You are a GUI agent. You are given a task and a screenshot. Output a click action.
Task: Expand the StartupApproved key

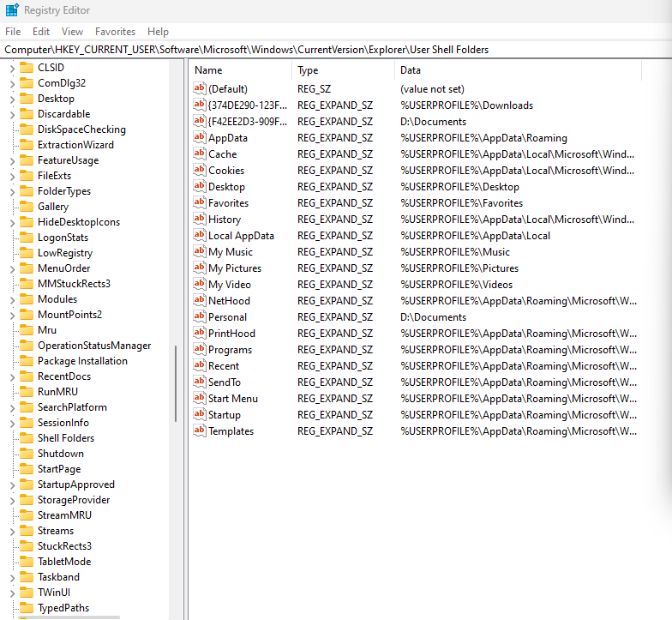coord(12,485)
